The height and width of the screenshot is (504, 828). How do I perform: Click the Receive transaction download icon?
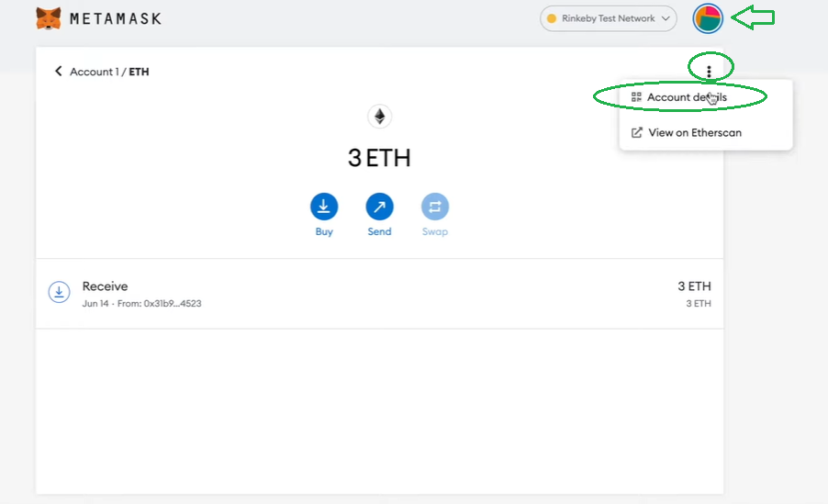[x=59, y=292]
